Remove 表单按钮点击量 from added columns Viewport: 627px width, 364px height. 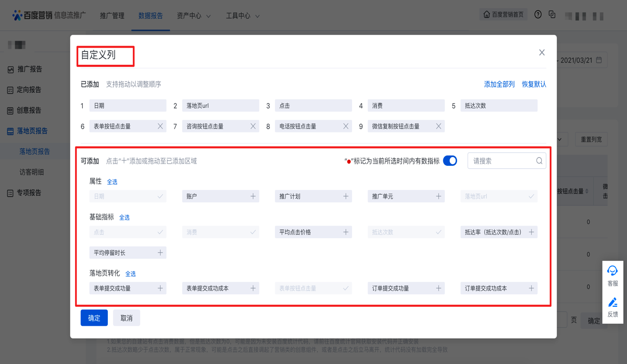click(x=160, y=126)
